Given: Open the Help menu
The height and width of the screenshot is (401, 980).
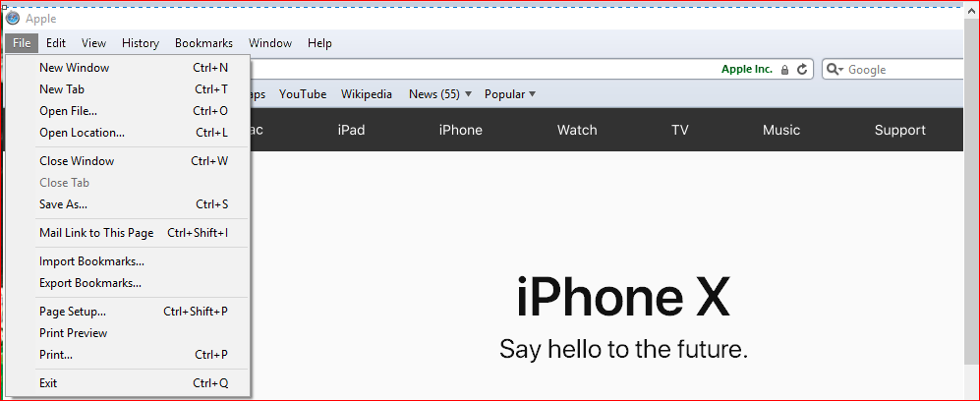Looking at the screenshot, I should tap(319, 43).
